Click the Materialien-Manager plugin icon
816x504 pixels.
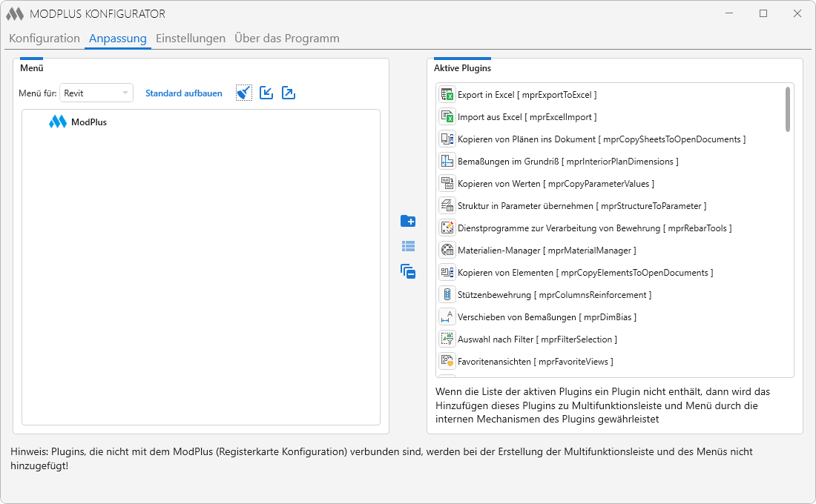(x=447, y=251)
